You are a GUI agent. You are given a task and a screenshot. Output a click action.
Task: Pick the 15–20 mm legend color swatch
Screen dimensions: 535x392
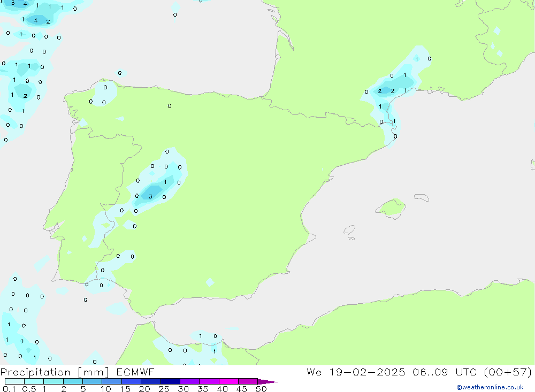click(x=131, y=381)
